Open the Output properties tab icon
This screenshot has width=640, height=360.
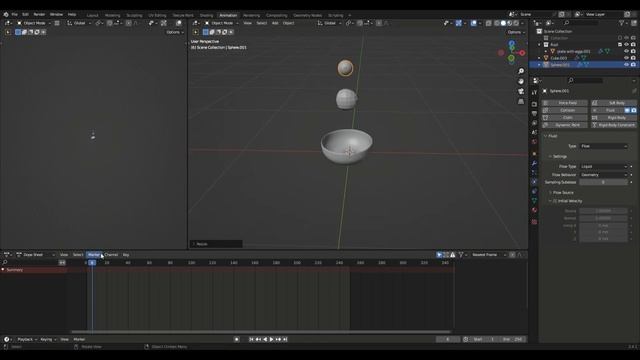(534, 113)
